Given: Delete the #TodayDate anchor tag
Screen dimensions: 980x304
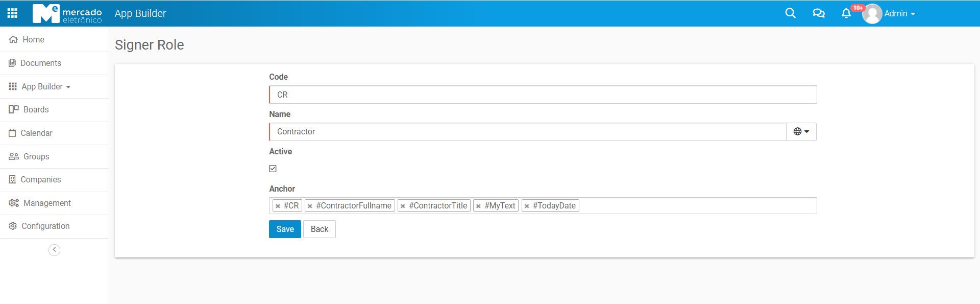Looking at the screenshot, I should [x=527, y=206].
